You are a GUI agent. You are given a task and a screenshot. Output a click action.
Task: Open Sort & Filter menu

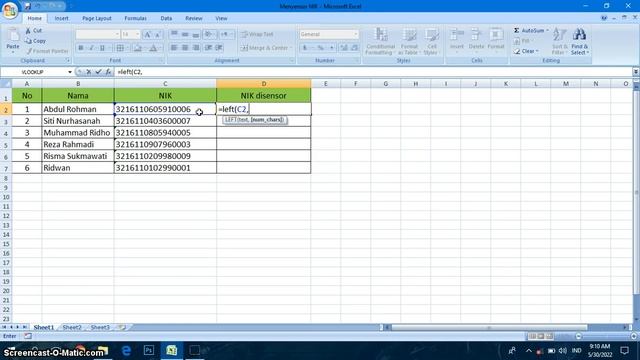coord(559,41)
